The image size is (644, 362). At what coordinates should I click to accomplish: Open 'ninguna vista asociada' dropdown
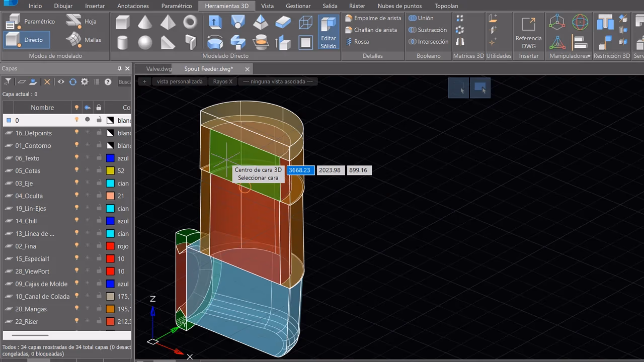[x=278, y=81]
